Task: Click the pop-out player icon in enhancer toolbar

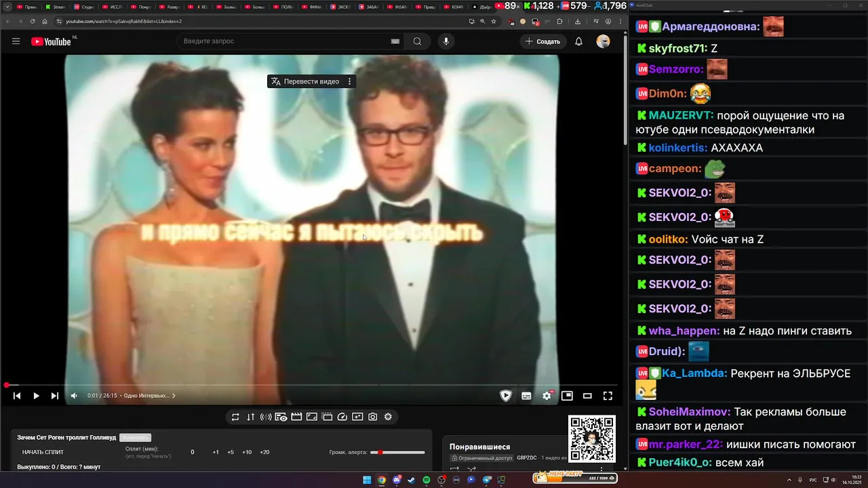Action: pyautogui.click(x=327, y=417)
